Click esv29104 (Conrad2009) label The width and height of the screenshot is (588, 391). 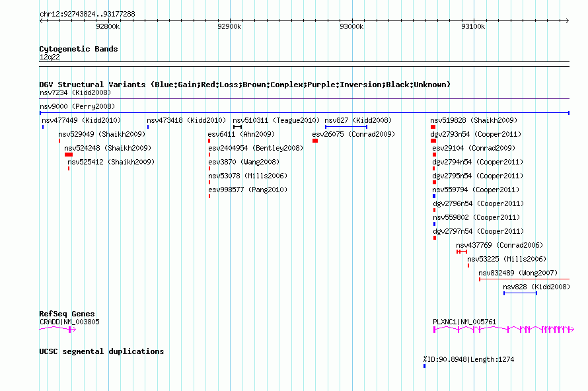pos(474,148)
